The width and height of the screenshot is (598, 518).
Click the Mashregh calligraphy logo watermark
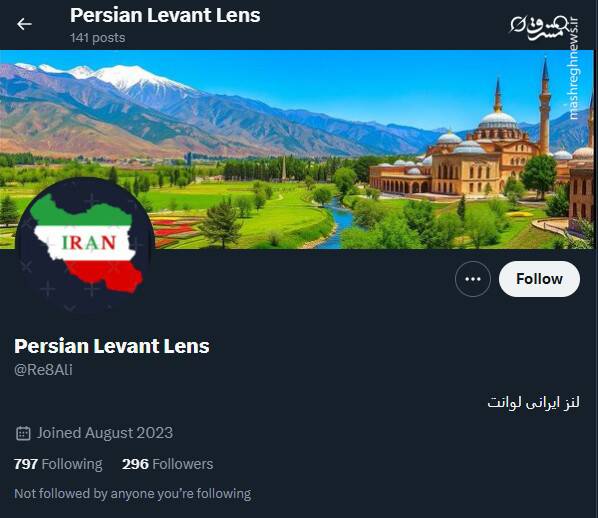pyautogui.click(x=538, y=27)
